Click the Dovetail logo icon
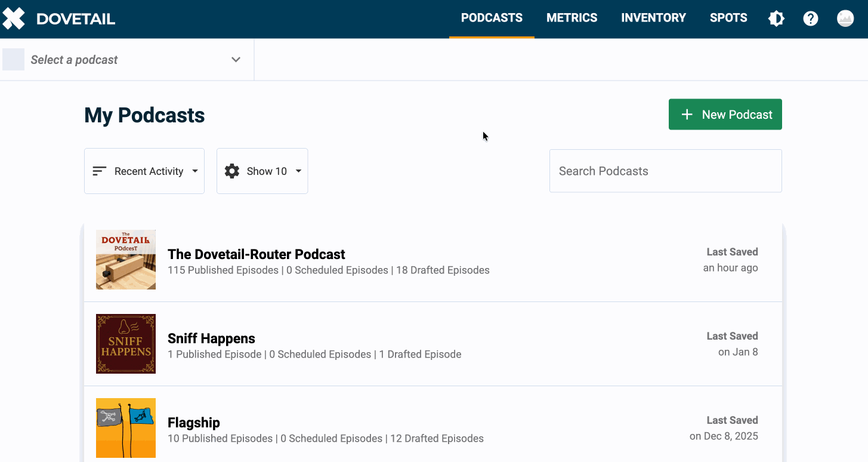868x462 pixels. tap(14, 19)
